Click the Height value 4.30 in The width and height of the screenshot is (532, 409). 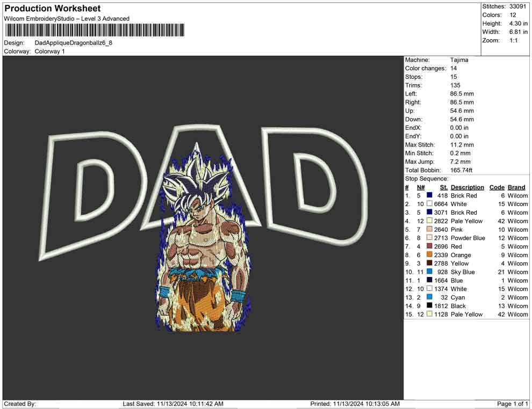click(518, 24)
